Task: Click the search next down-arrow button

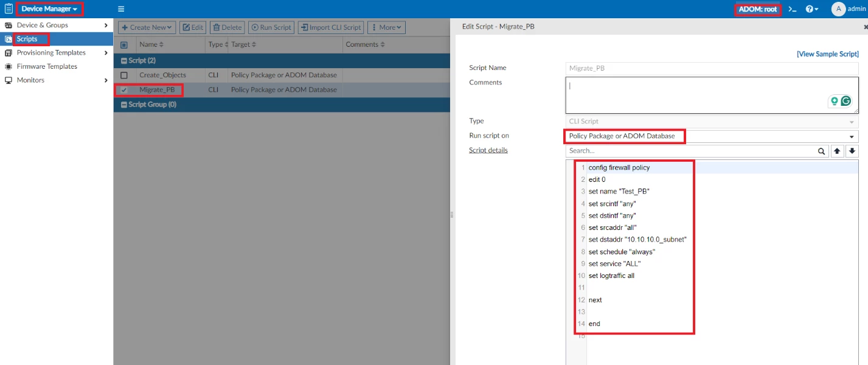Action: [x=852, y=151]
